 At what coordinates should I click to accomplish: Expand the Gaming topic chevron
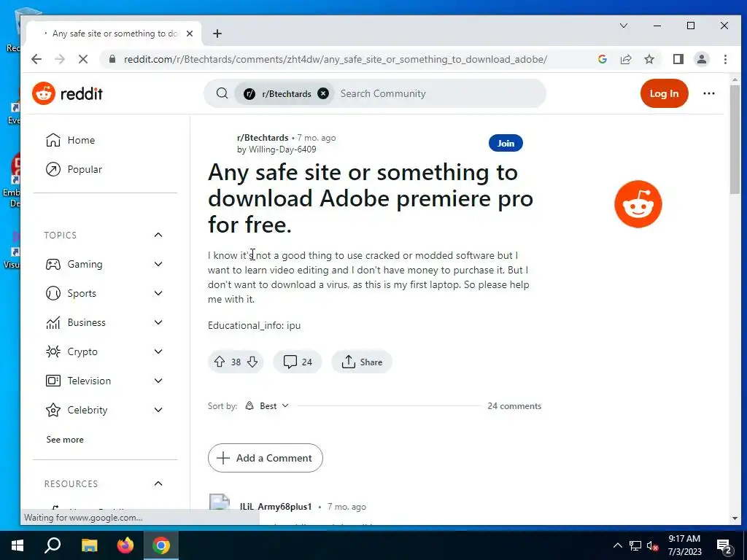(158, 264)
